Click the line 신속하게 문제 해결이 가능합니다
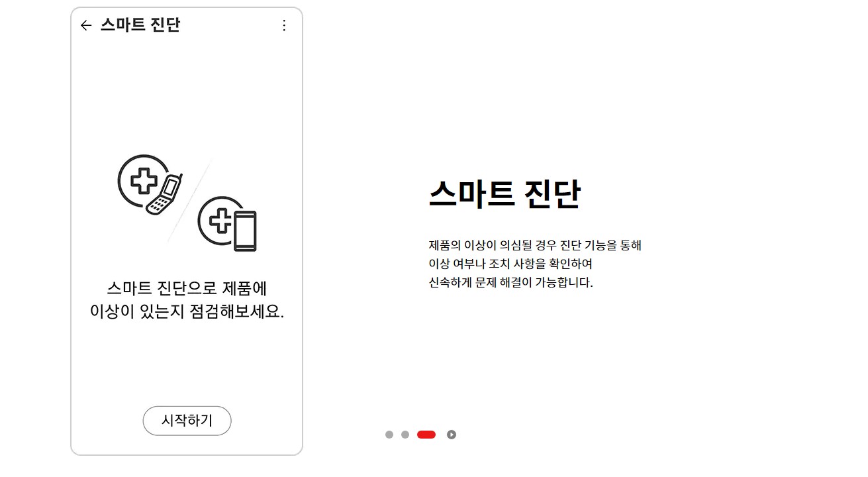868x477 pixels. point(510,282)
